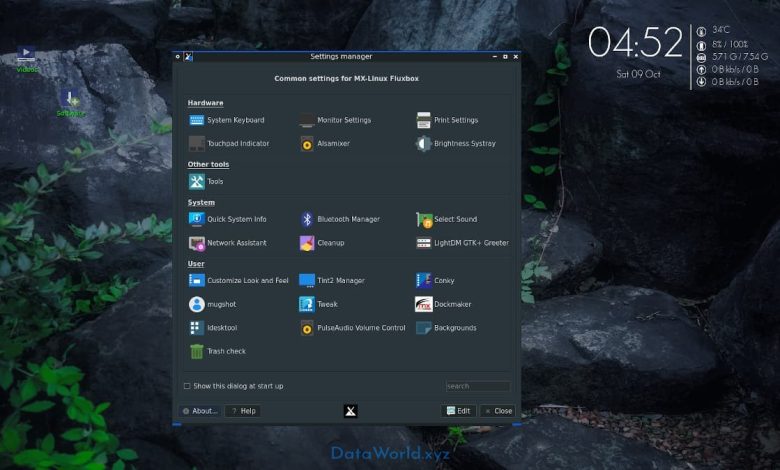780x470 pixels.
Task: Launch Tint2 Manager icon
Action: (x=307, y=281)
